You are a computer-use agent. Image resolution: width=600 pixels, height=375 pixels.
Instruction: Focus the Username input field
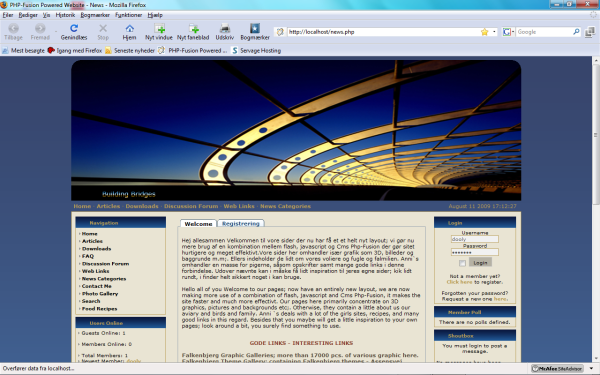click(x=474, y=239)
